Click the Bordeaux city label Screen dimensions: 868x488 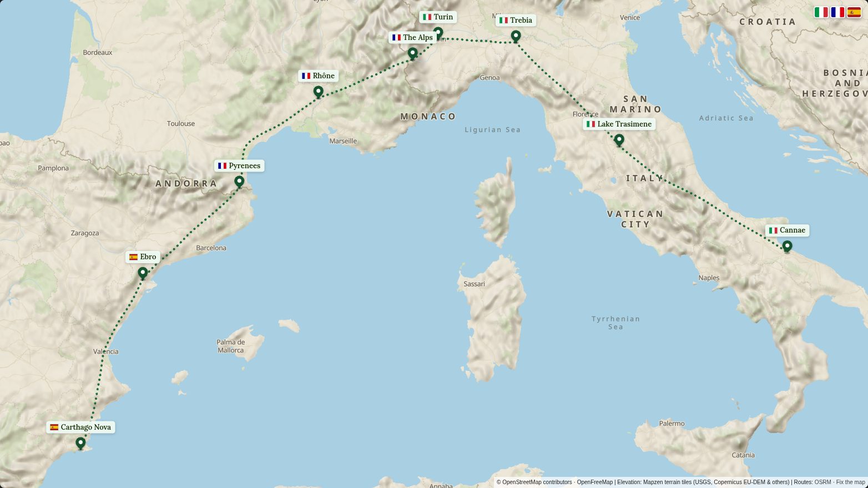[98, 52]
